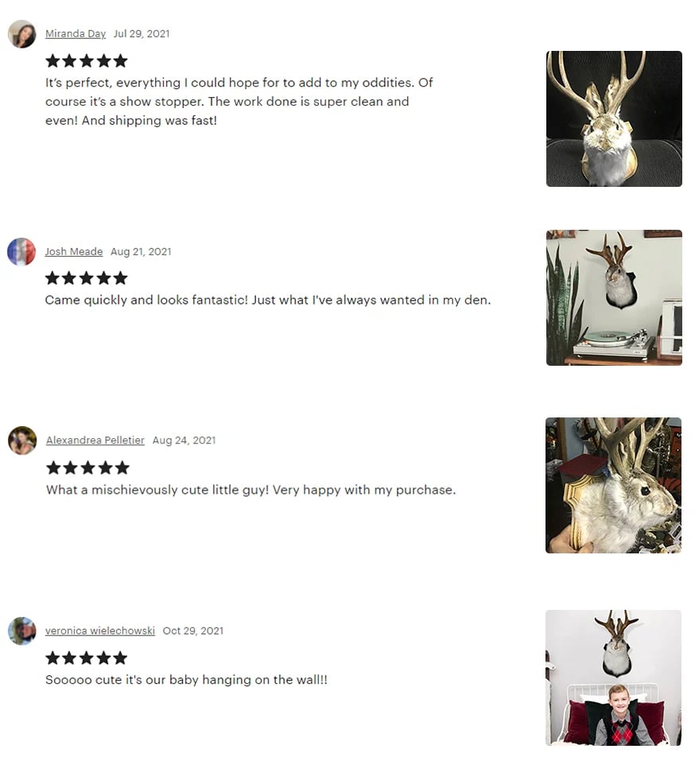Open Josh Meade's flag avatar
Image resolution: width=695 pixels, height=784 pixels.
pyautogui.click(x=21, y=251)
